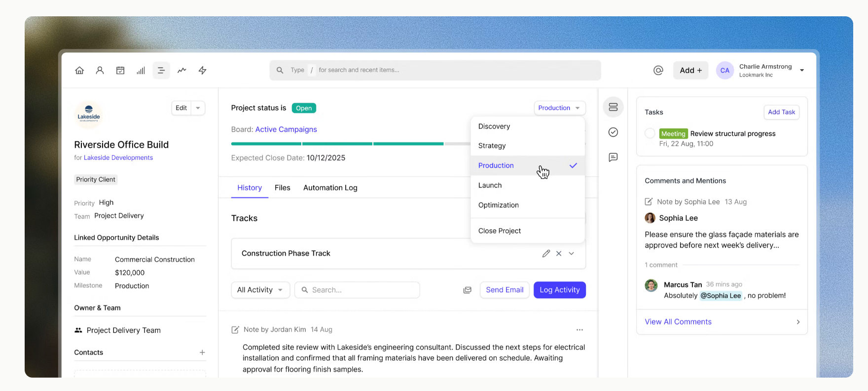Open the Active Campaigns board link
The width and height of the screenshot is (868, 391).
(286, 129)
